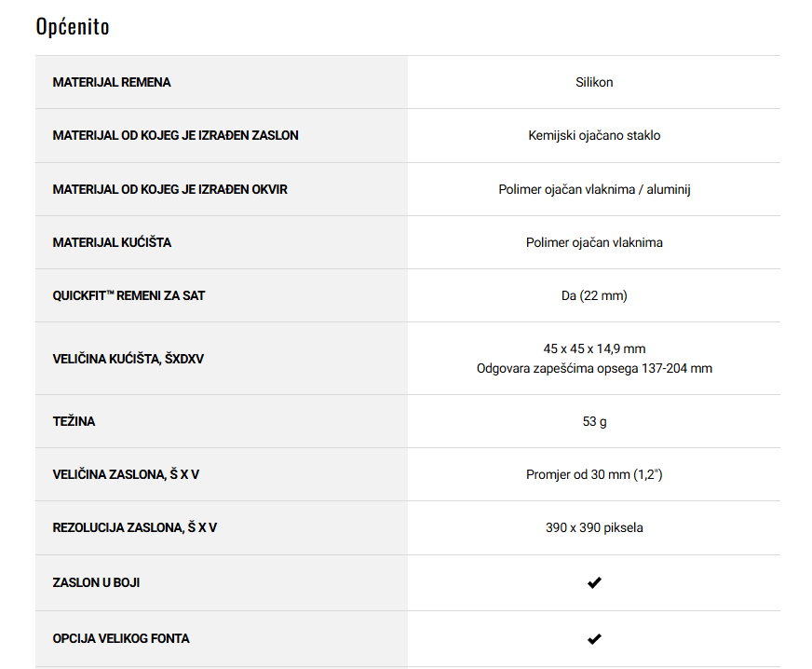Click the Materijal remena label
This screenshot has width=812, height=669.
[112, 82]
